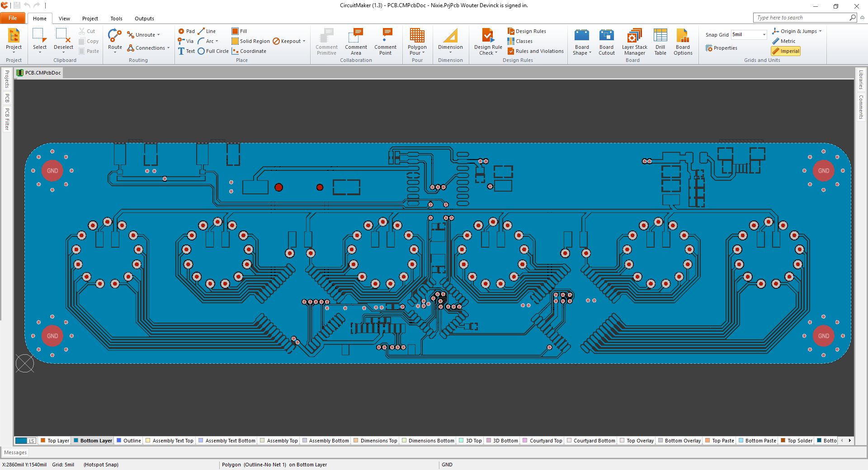Switch to the Tools ribbon tab
Viewport: 868px width, 470px height.
pos(116,18)
